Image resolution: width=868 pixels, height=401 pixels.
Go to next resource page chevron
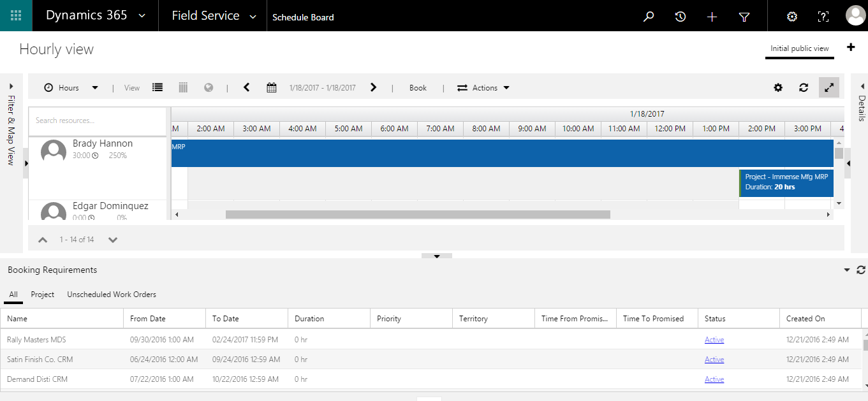[113, 240]
